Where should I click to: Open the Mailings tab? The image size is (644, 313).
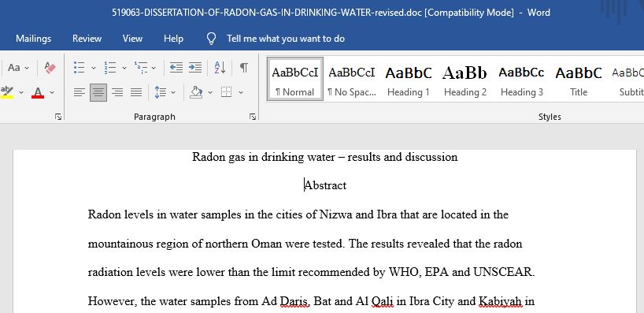(x=33, y=39)
